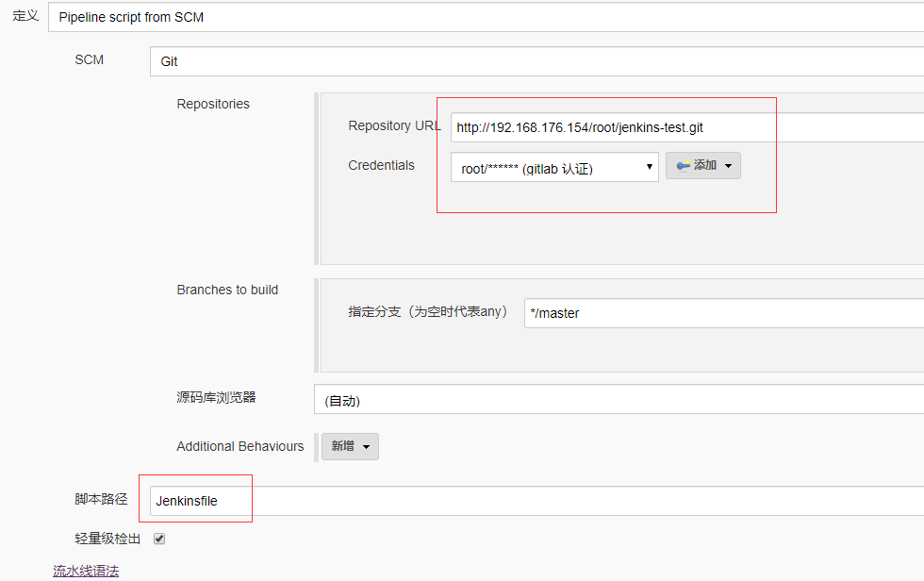
Task: Click the Repositories section label
Action: click(x=213, y=104)
